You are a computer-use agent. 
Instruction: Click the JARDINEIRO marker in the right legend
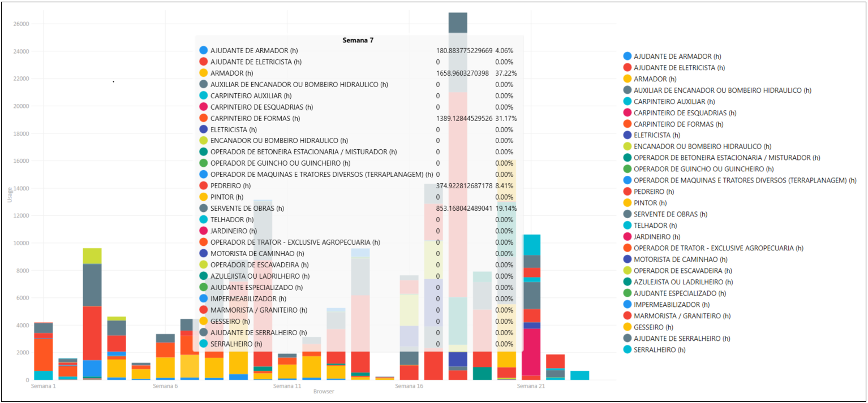[627, 237]
